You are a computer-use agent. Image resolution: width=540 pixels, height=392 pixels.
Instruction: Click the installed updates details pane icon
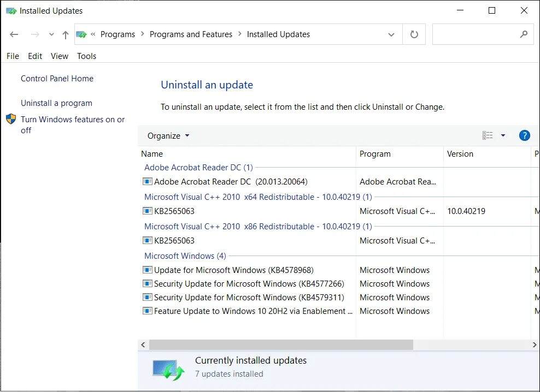(x=168, y=370)
